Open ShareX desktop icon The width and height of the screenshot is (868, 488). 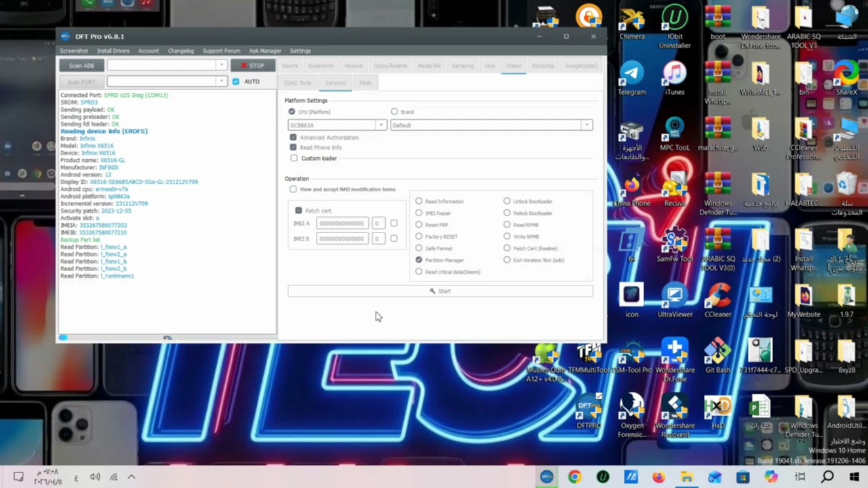846,78
